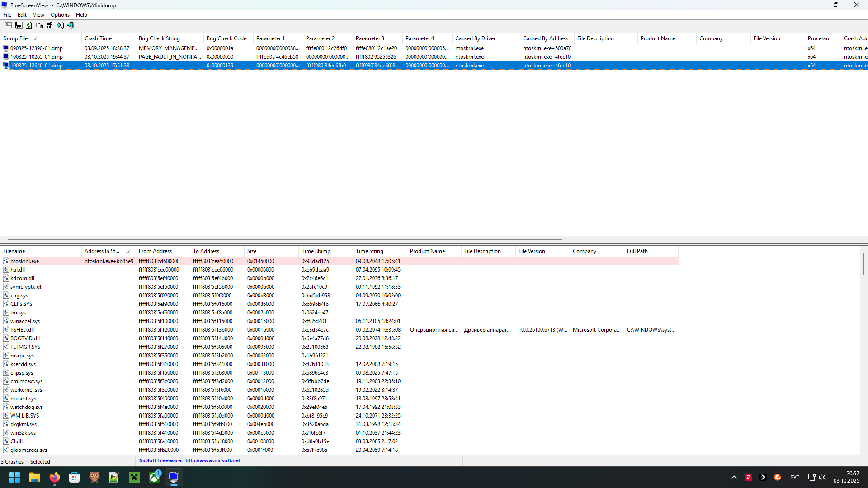The height and width of the screenshot is (488, 868).
Task: Click the Copy Selected Items icon
Action: coord(39,26)
